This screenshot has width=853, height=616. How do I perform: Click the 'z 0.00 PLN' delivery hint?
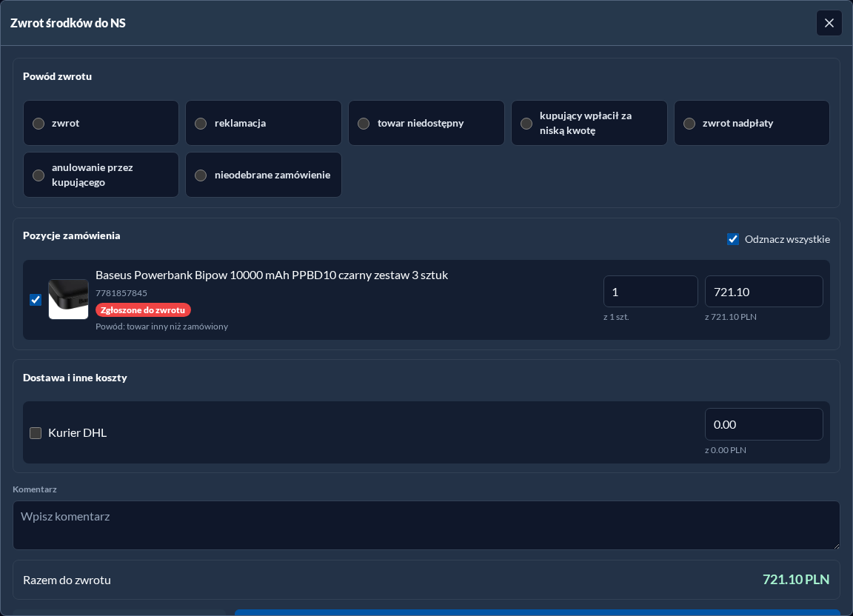coord(725,450)
